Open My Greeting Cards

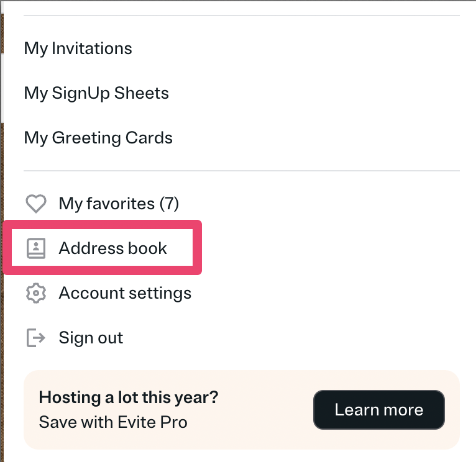pyautogui.click(x=98, y=138)
